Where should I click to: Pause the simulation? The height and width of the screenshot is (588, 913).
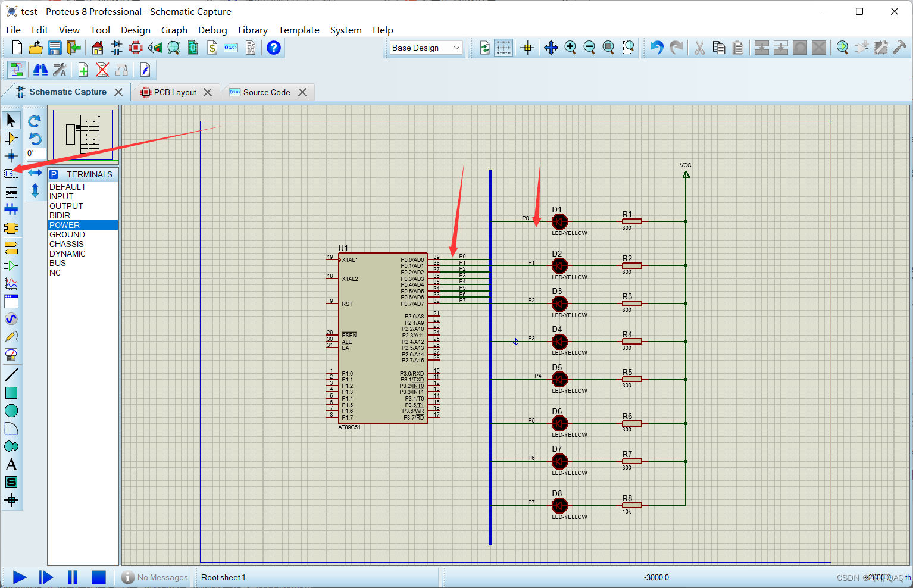coord(73,577)
